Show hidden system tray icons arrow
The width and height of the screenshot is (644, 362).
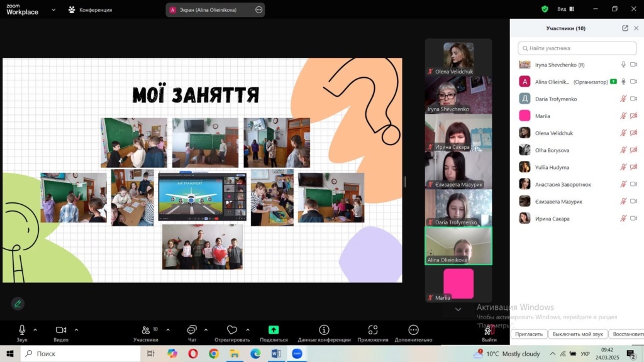tap(552, 353)
